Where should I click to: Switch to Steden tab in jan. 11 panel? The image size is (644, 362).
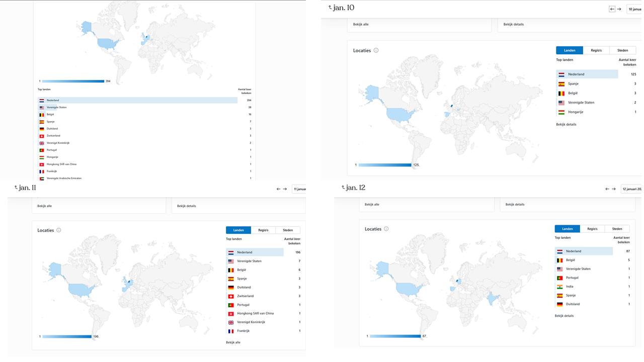(x=288, y=230)
